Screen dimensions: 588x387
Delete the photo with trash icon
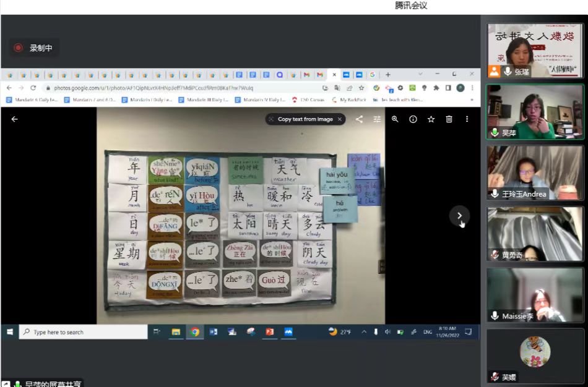[449, 119]
